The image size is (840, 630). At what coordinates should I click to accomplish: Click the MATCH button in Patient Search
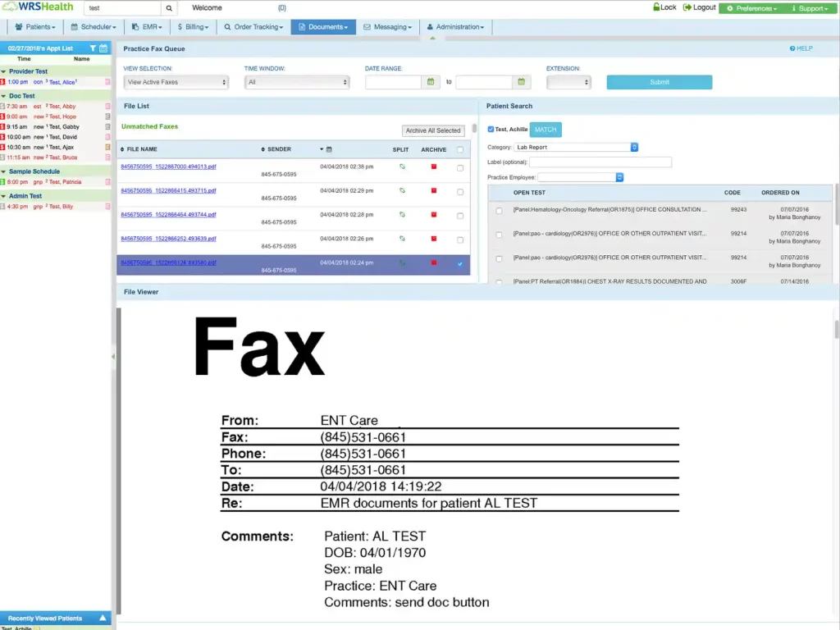(x=545, y=129)
